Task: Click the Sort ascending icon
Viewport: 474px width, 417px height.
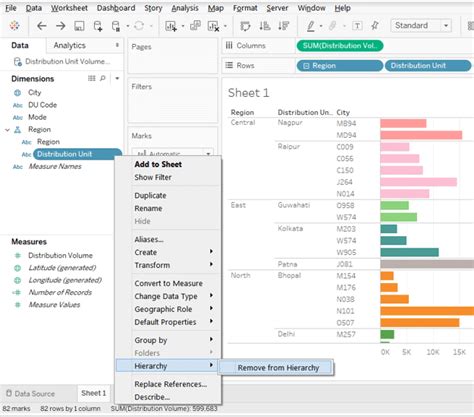Action: point(265,26)
